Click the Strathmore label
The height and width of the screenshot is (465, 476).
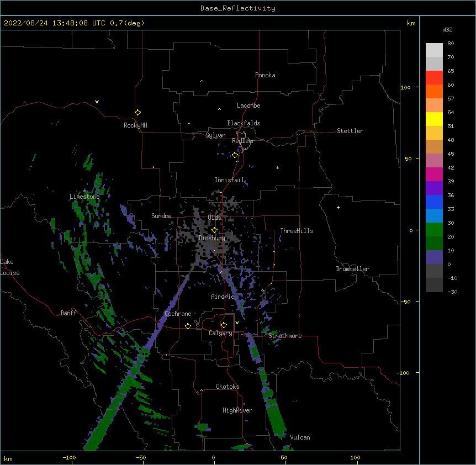pyautogui.click(x=285, y=336)
